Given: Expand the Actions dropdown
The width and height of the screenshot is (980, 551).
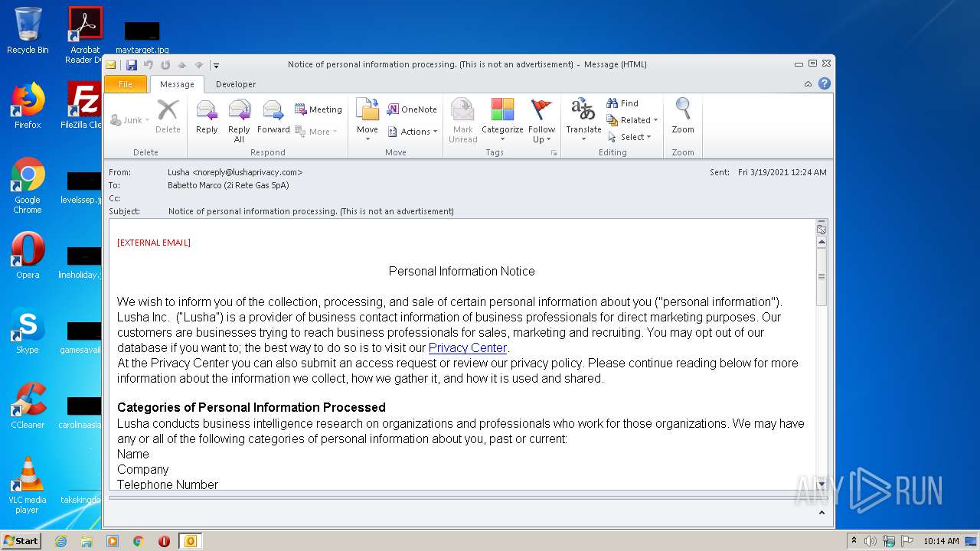Looking at the screenshot, I should 412,132.
